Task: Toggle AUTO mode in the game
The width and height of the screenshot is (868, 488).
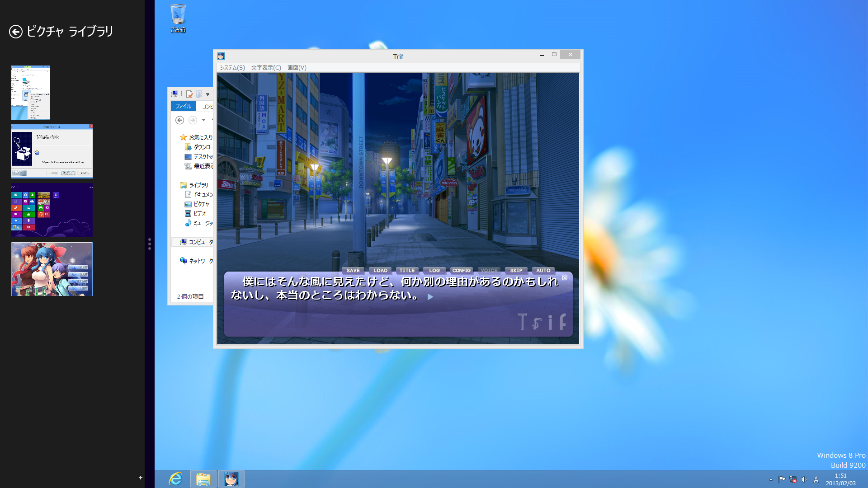Action: click(x=543, y=270)
